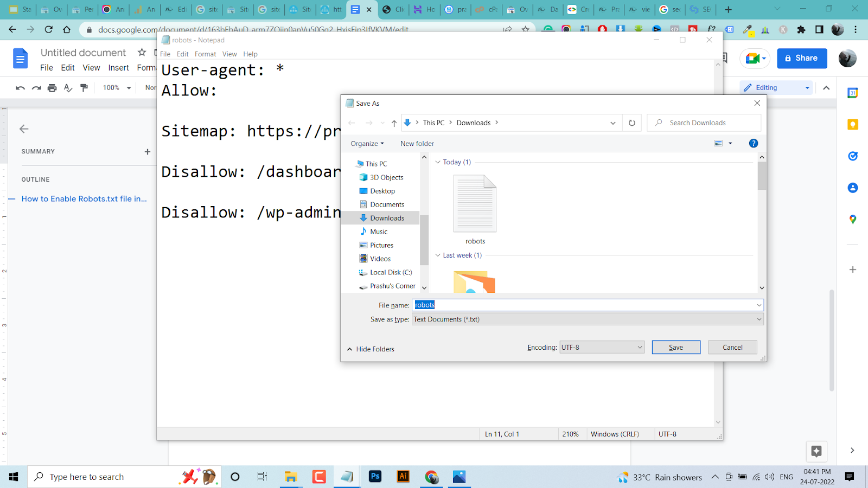The image size is (868, 488).
Task: Open the Editing mode dropdown
Action: pyautogui.click(x=776, y=88)
